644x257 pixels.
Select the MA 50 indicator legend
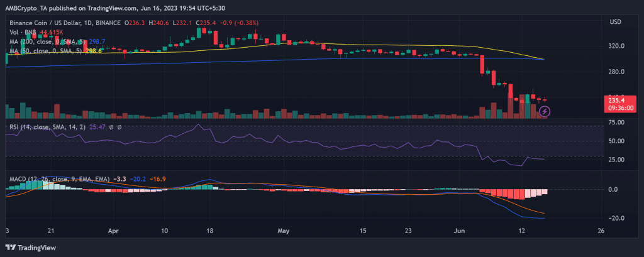tap(44, 50)
